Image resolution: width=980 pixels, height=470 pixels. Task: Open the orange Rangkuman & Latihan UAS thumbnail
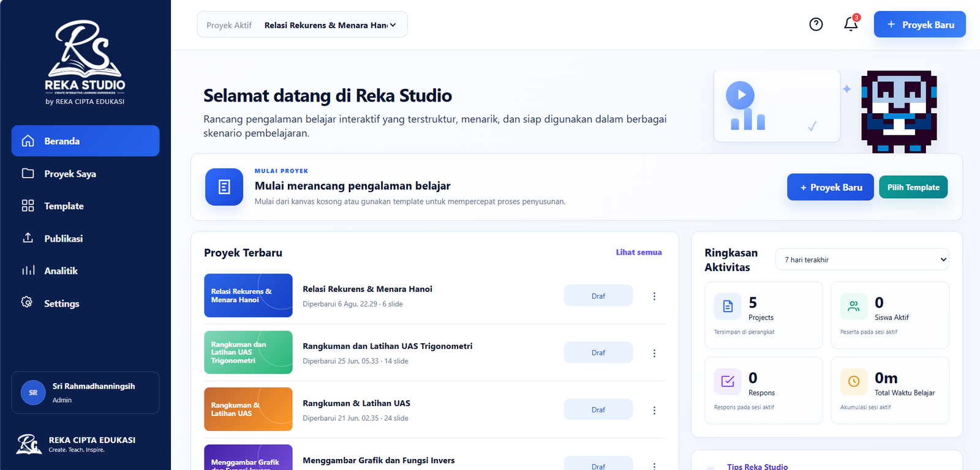[248, 409]
